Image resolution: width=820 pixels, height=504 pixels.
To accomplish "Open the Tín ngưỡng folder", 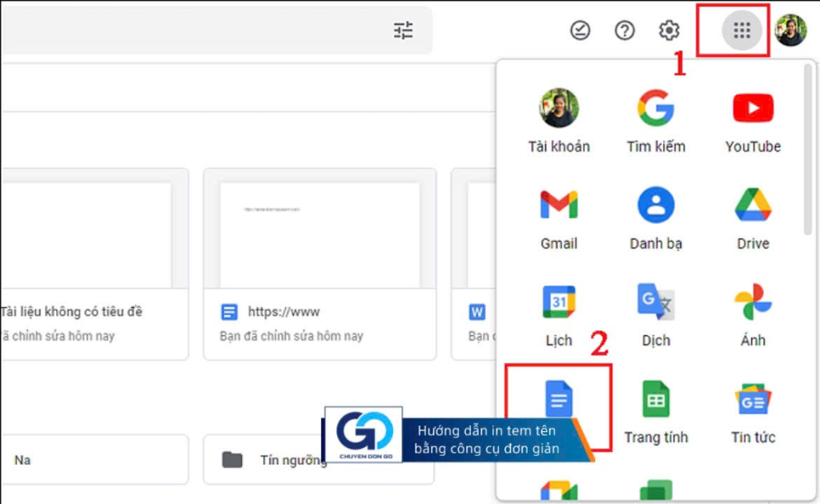I will [319, 460].
